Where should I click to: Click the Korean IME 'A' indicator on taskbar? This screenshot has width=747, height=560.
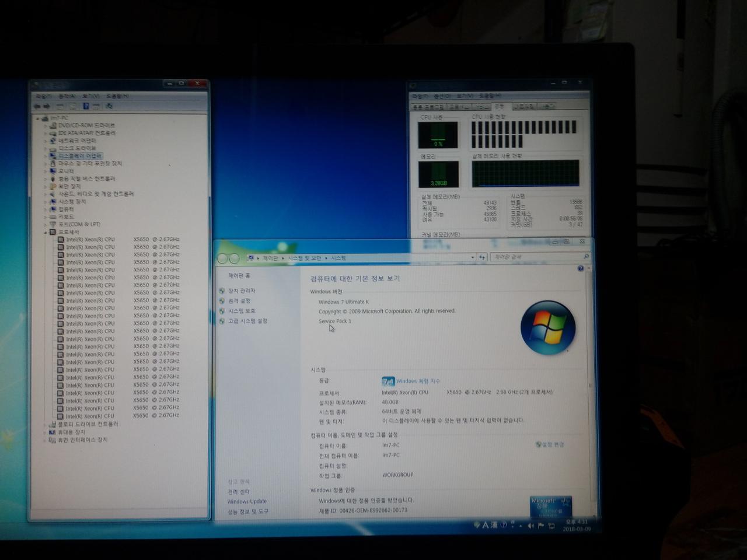486,526
